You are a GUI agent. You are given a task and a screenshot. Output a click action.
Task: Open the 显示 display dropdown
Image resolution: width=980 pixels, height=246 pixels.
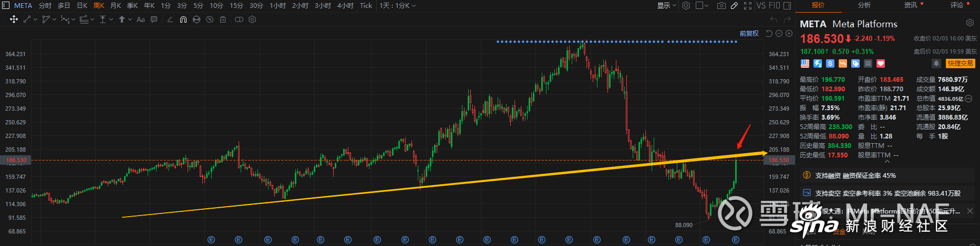click(x=666, y=5)
